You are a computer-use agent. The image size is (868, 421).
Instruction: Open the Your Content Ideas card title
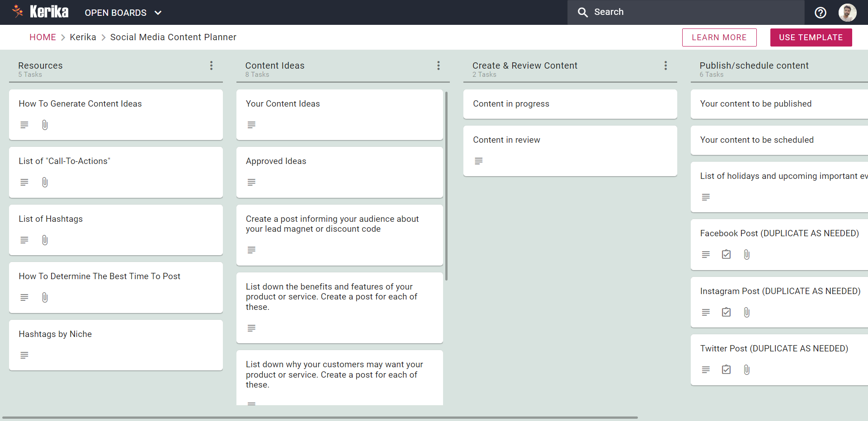pyautogui.click(x=283, y=104)
